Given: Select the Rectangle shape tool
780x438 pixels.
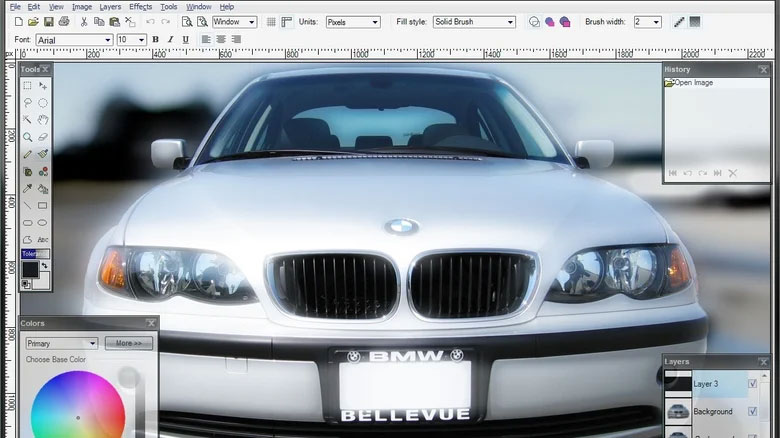Looking at the screenshot, I should (x=43, y=206).
